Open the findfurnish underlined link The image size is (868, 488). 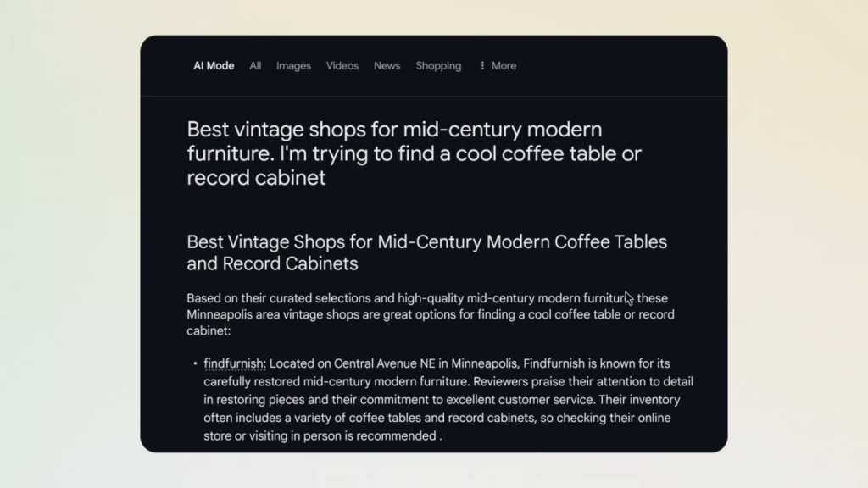tap(235, 363)
